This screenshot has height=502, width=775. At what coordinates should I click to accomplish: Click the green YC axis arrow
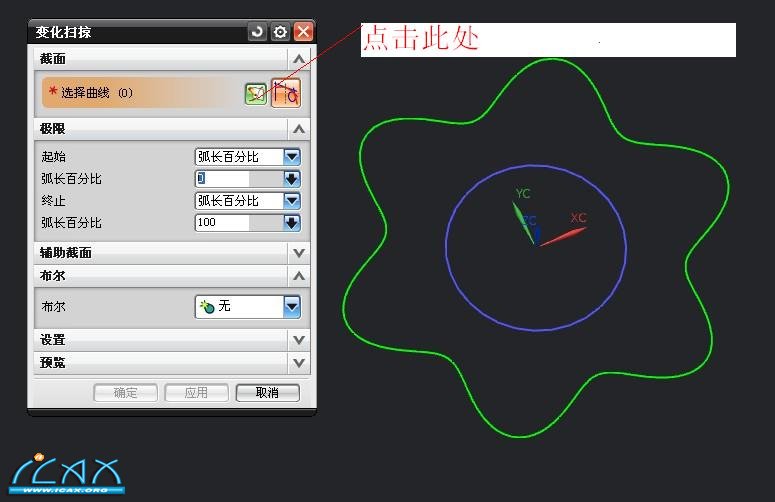520,217
